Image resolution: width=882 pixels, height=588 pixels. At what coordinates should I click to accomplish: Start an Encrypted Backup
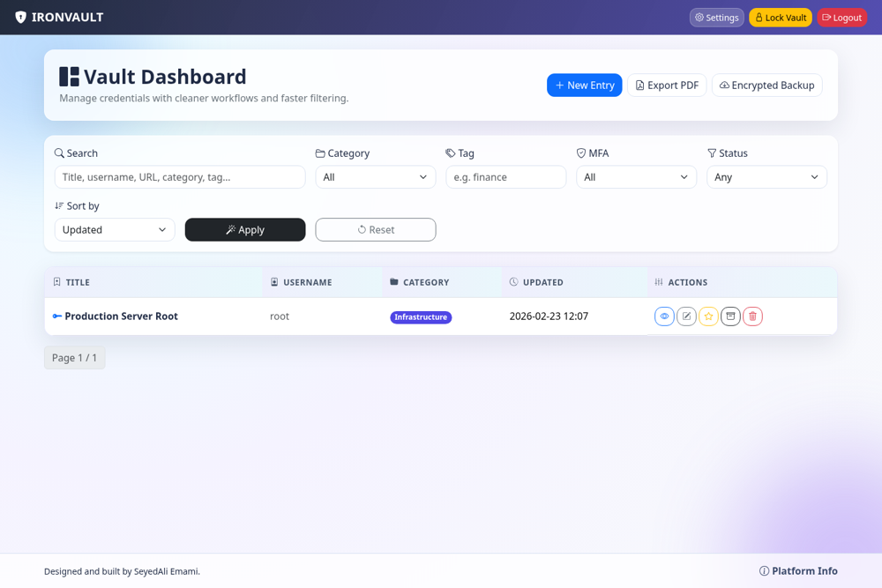(x=766, y=85)
